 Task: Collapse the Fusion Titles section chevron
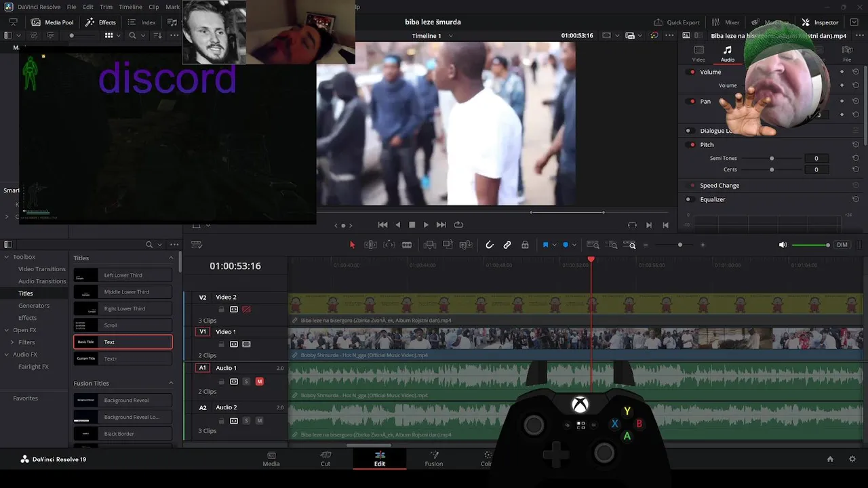point(171,383)
